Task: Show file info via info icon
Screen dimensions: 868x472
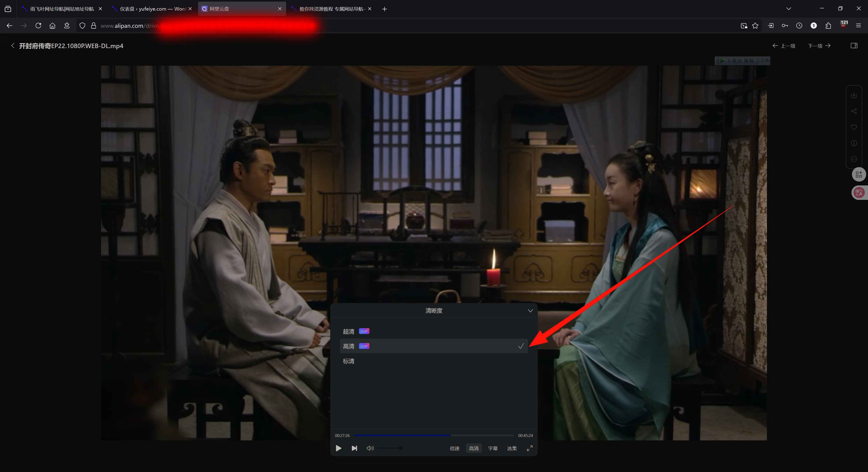Action: click(854, 143)
